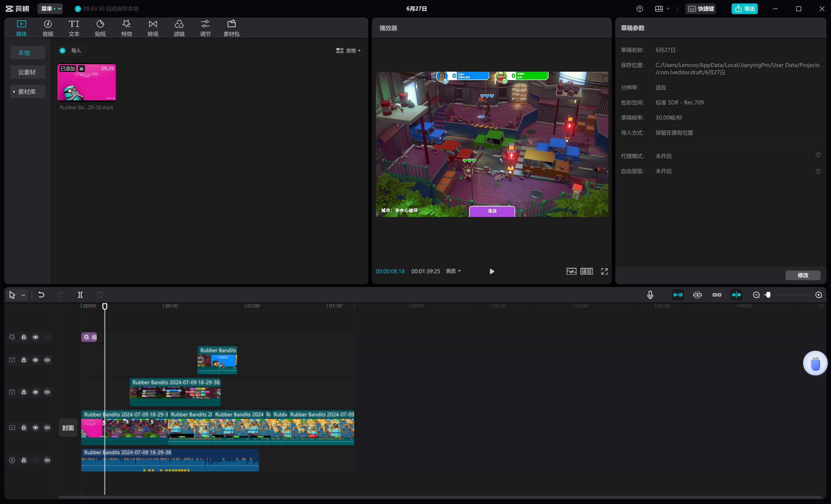Mute the topmost video track
This screenshot has height=504, width=831.
pyautogui.click(x=47, y=360)
